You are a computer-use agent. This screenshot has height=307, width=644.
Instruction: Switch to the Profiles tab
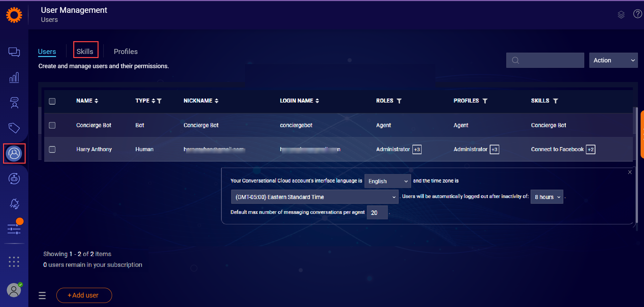click(x=126, y=52)
